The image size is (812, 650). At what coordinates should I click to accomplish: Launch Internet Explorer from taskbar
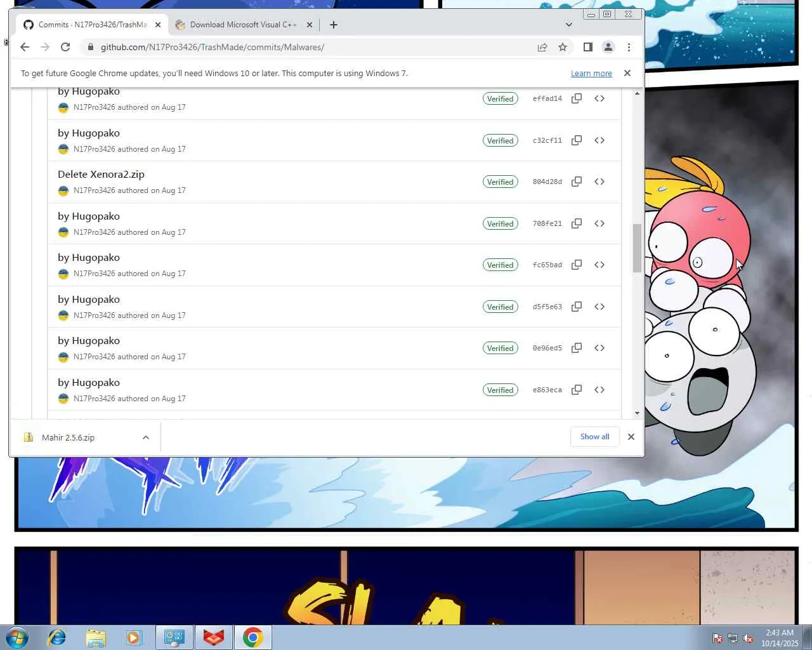(57, 637)
